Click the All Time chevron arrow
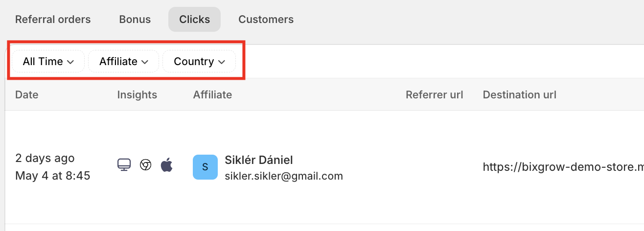This screenshot has width=644, height=231. pyautogui.click(x=70, y=62)
